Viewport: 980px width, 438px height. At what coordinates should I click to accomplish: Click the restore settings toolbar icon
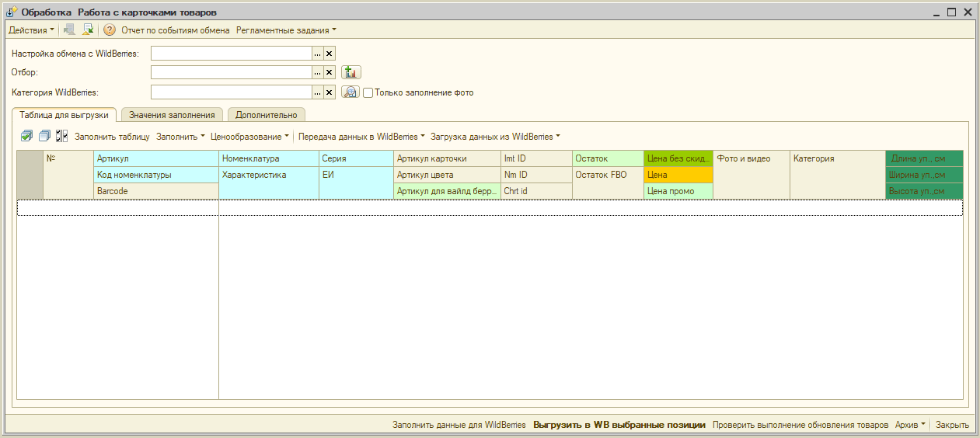[69, 30]
